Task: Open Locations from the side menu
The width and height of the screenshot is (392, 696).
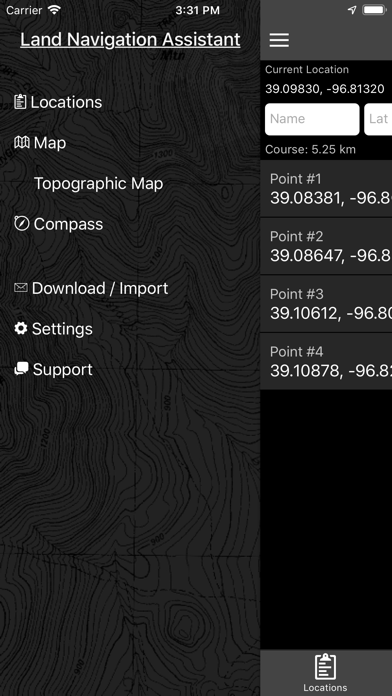Action: point(66,102)
